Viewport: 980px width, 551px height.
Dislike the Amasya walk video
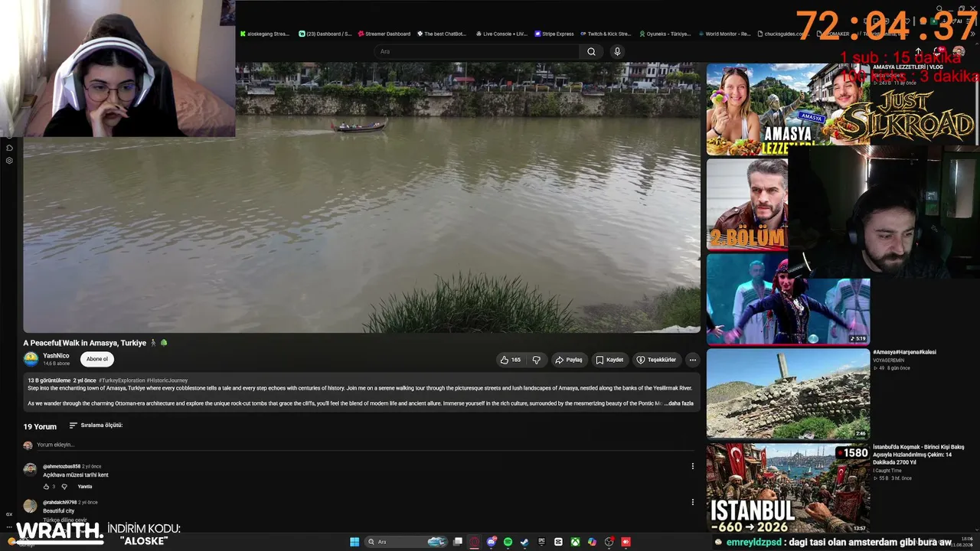click(x=536, y=360)
